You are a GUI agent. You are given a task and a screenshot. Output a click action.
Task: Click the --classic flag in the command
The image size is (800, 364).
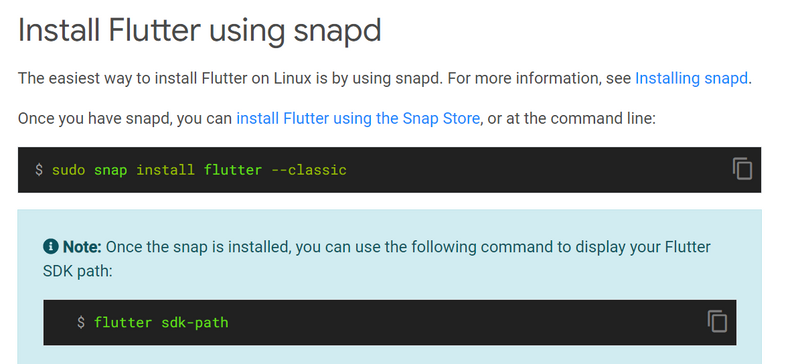pos(309,169)
